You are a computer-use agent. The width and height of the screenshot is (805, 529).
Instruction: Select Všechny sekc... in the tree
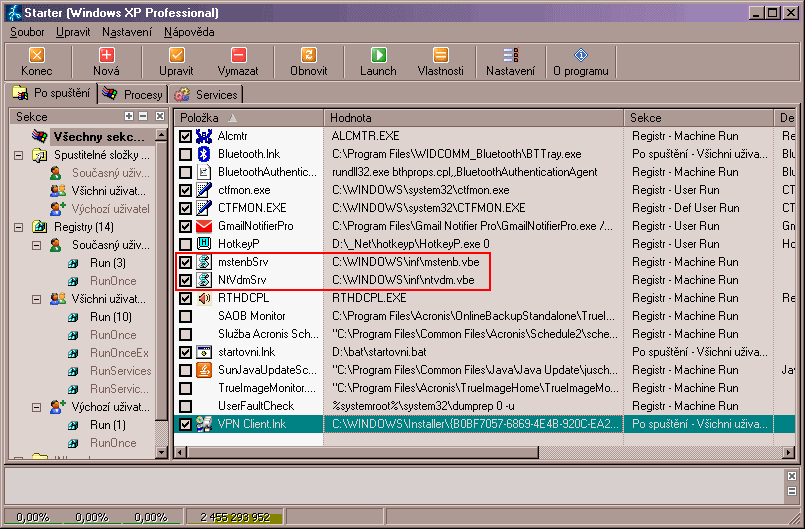[99, 137]
